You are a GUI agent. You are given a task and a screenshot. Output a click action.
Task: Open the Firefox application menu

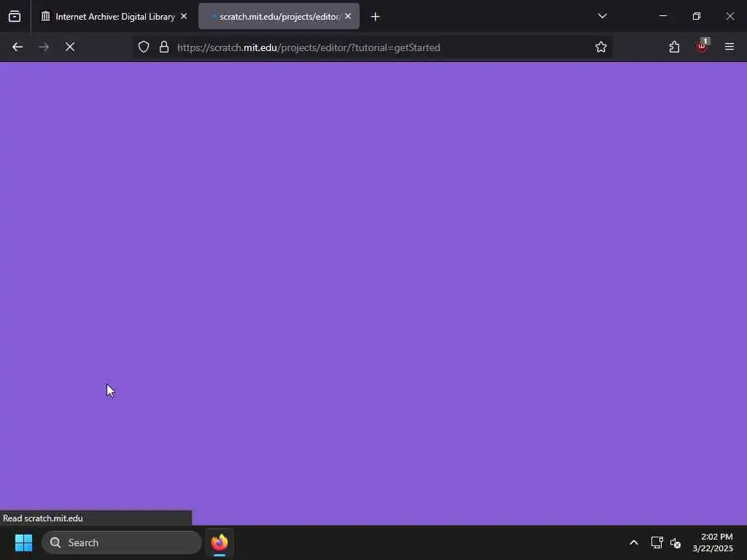point(729,47)
